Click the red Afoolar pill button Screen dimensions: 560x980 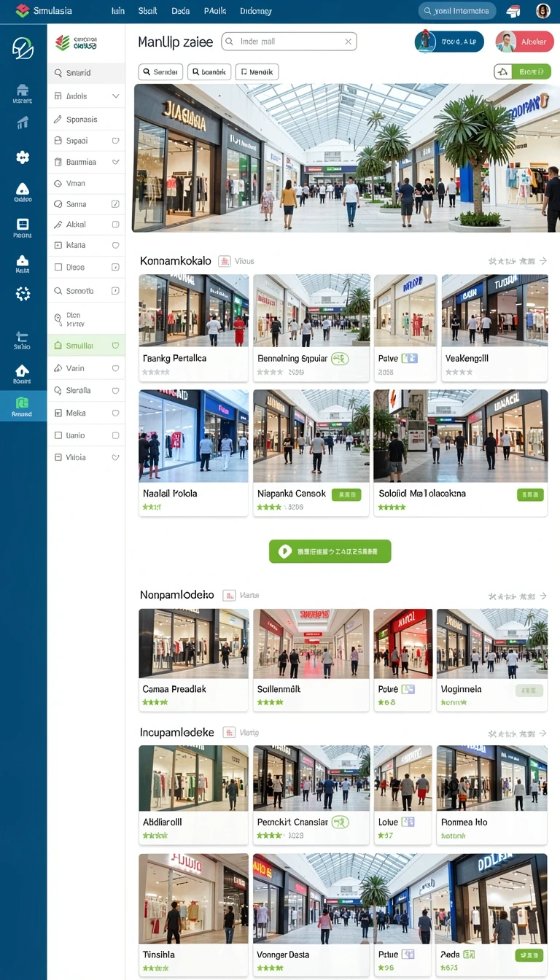pos(524,42)
